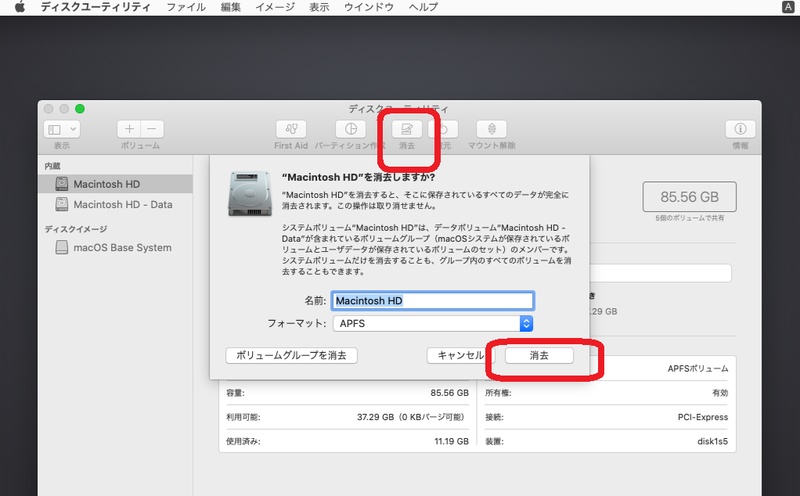Click the Macintosh HD - Data drive icon
800x496 pixels.
(x=62, y=204)
